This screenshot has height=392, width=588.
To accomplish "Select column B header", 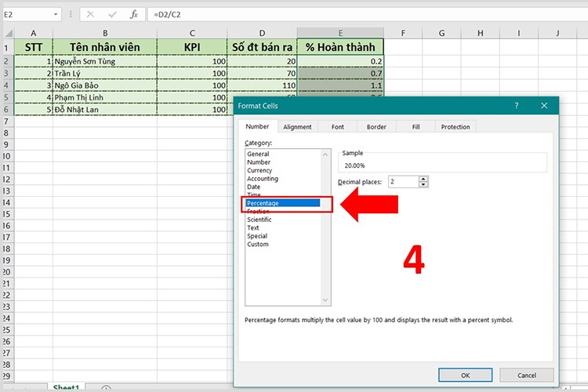I will pyautogui.click(x=105, y=33).
